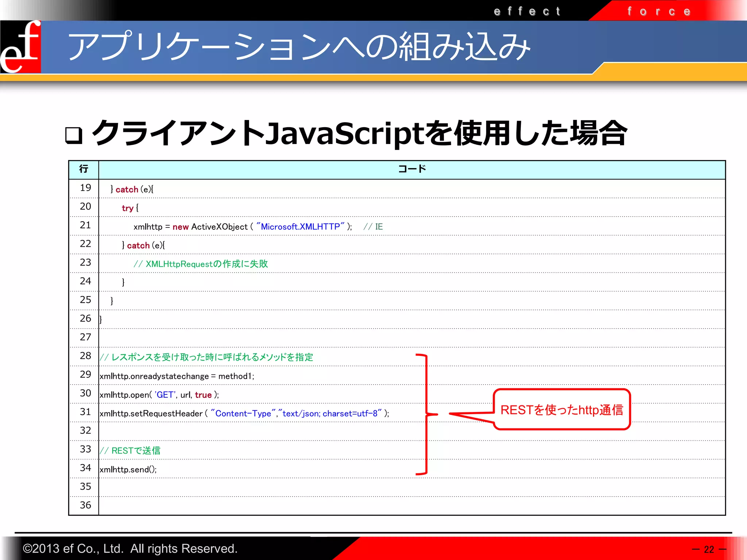Click line number 33
This screenshot has width=747, height=560.
click(85, 449)
